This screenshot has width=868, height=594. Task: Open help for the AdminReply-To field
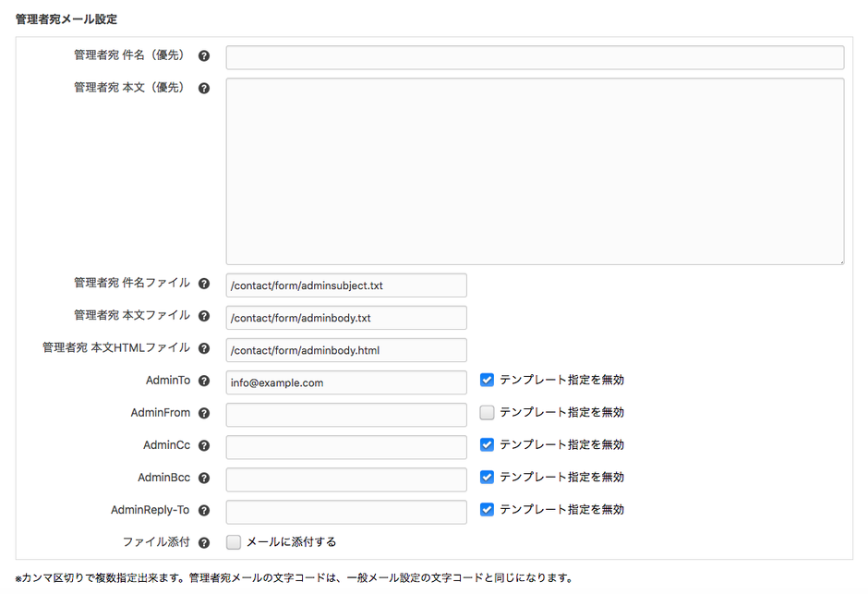coord(204,509)
